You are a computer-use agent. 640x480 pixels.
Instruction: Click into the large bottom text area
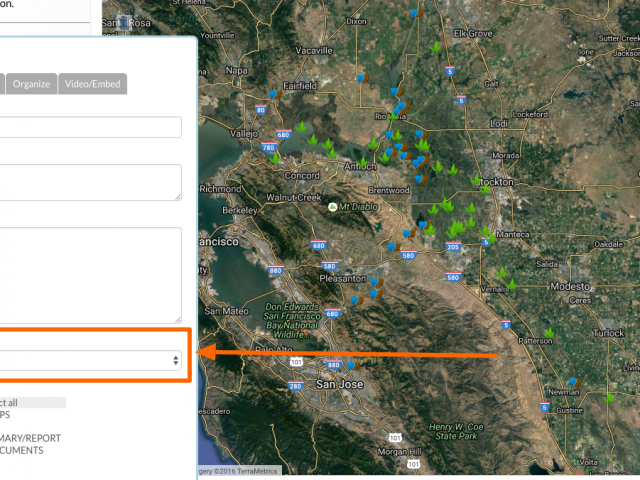[x=91, y=276]
